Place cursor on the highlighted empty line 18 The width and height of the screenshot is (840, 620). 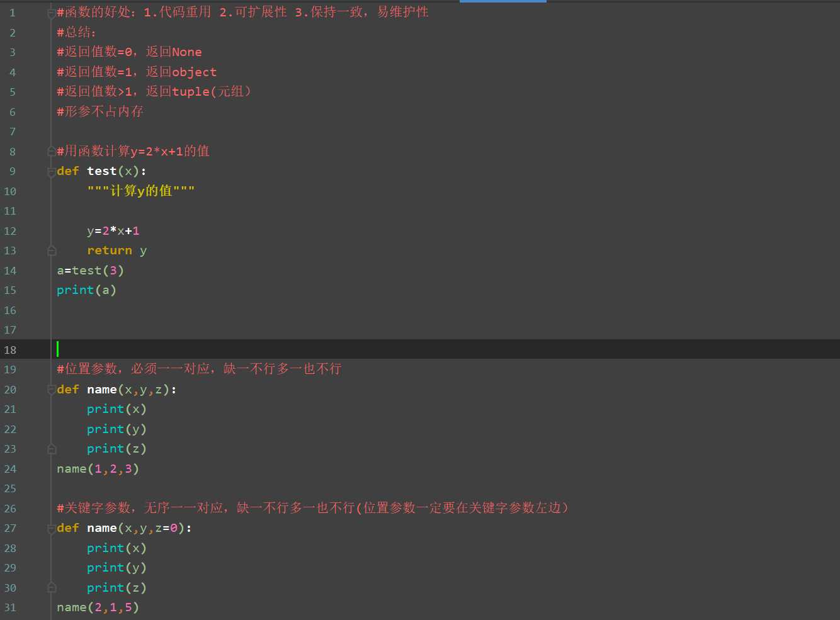[x=445, y=349]
